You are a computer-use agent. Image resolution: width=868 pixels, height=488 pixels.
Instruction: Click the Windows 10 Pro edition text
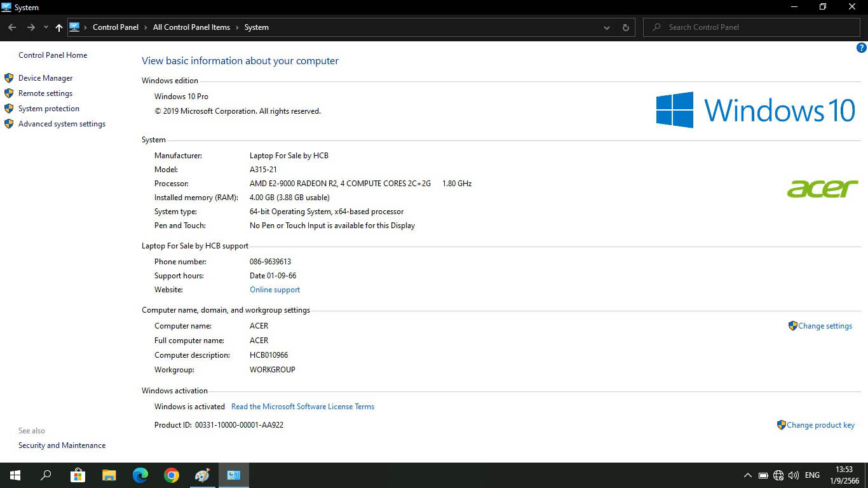[x=182, y=97]
